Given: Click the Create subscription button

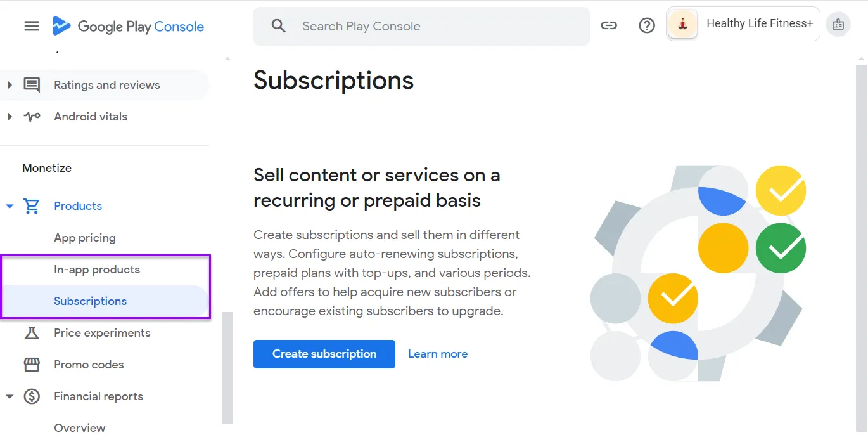Looking at the screenshot, I should pyautogui.click(x=324, y=354).
